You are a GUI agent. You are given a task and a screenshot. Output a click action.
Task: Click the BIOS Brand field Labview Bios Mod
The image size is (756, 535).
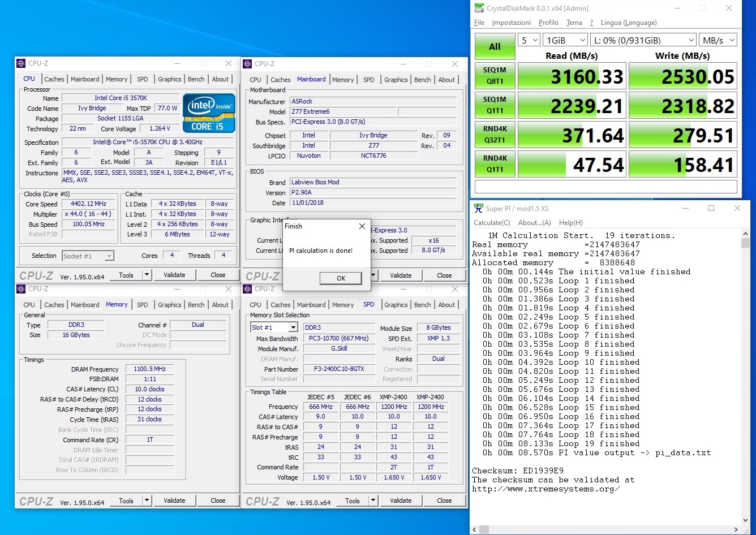[373, 182]
